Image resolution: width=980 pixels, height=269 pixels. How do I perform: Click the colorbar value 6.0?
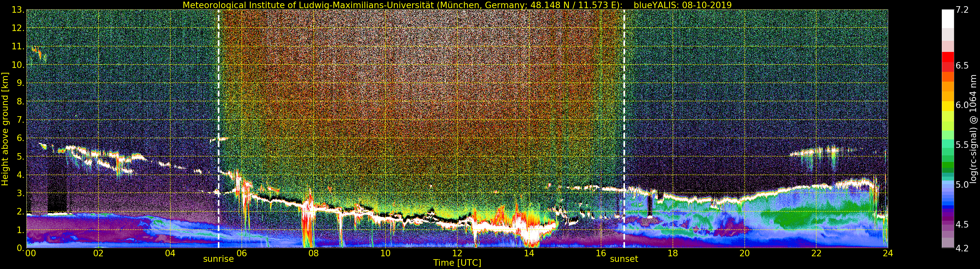[x=962, y=105]
